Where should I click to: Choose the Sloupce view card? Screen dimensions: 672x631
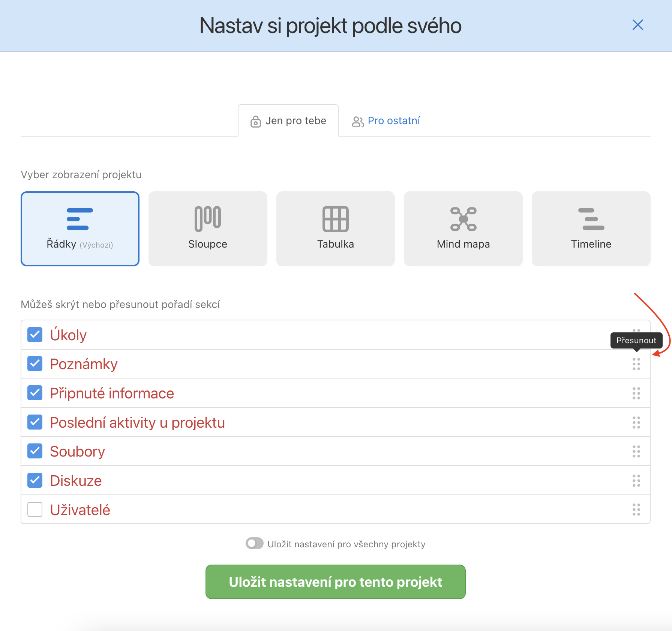coord(208,229)
